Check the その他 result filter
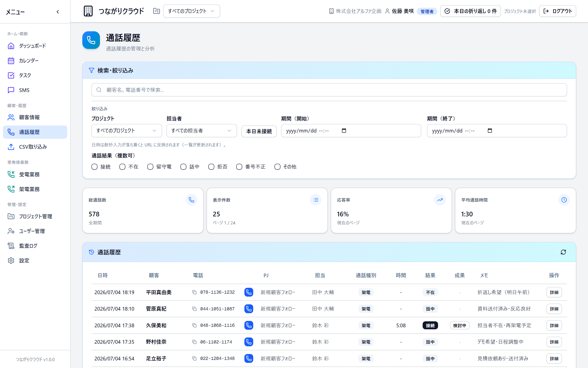 click(277, 167)
